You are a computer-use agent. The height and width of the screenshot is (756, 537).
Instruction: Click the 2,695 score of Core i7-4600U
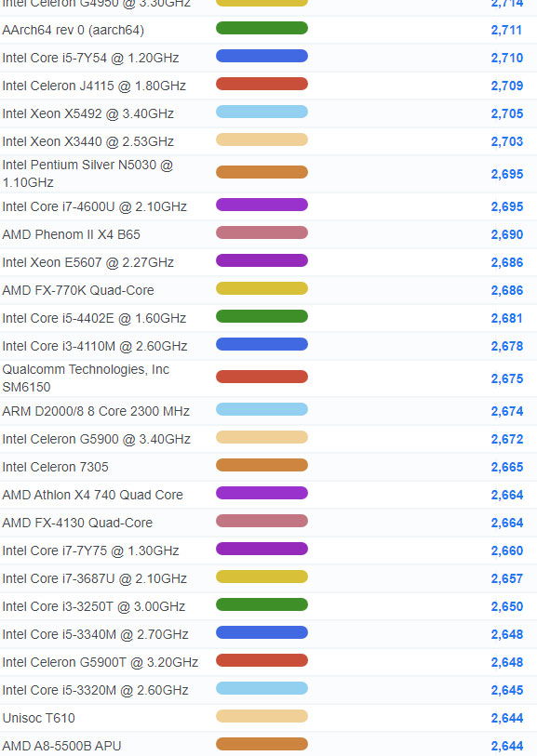507,207
